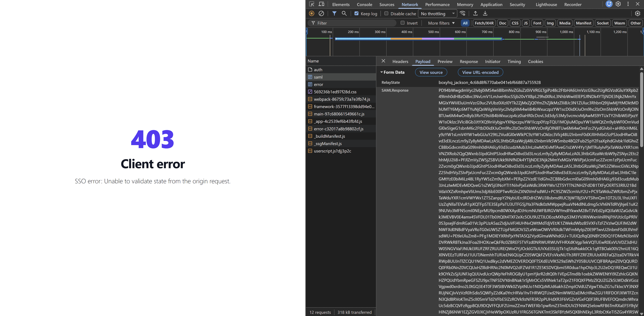The image size is (644, 316).
Task: Filter by Manifest requests
Action: click(583, 23)
